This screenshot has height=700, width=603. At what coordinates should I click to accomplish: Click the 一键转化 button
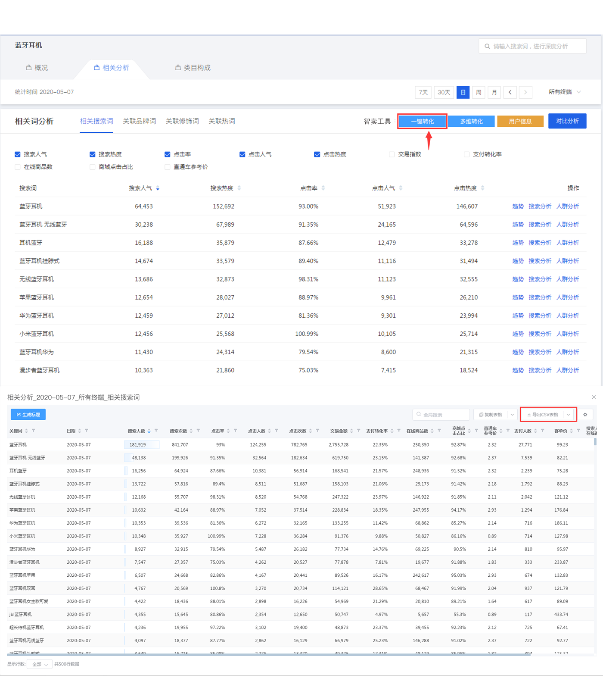(x=423, y=122)
